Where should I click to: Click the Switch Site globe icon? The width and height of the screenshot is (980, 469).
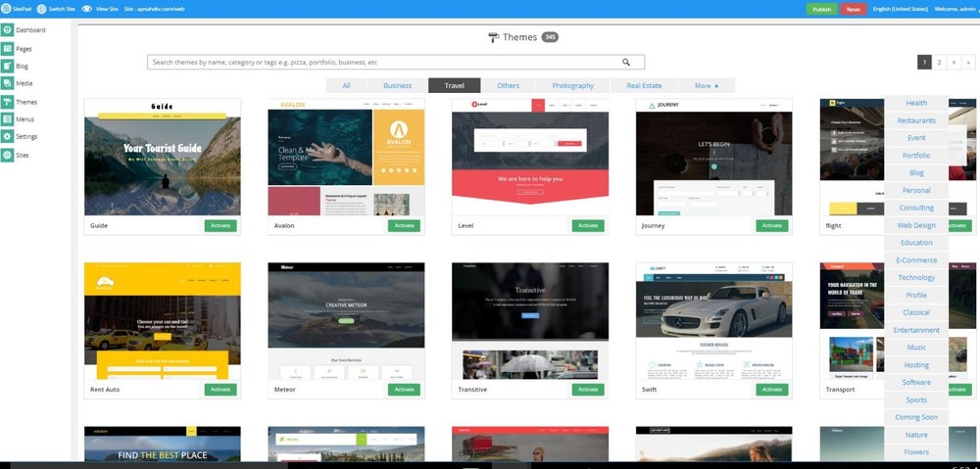point(42,9)
